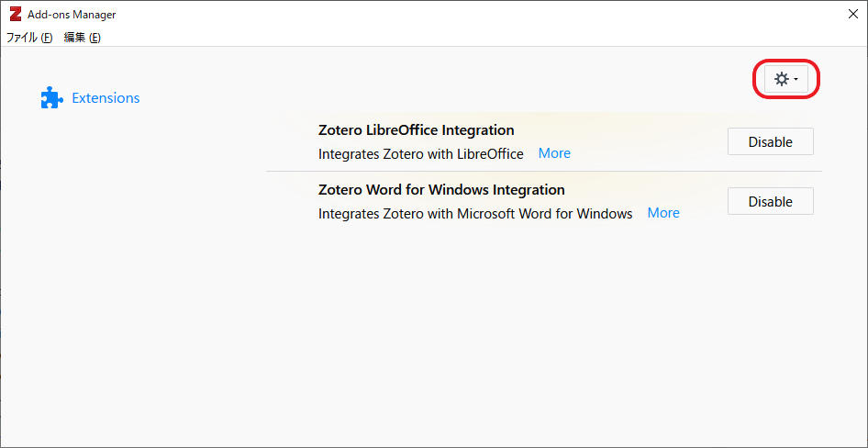This screenshot has height=448, width=868.
Task: Open the gear tools menu for add-ons
Action: pyautogui.click(x=785, y=80)
